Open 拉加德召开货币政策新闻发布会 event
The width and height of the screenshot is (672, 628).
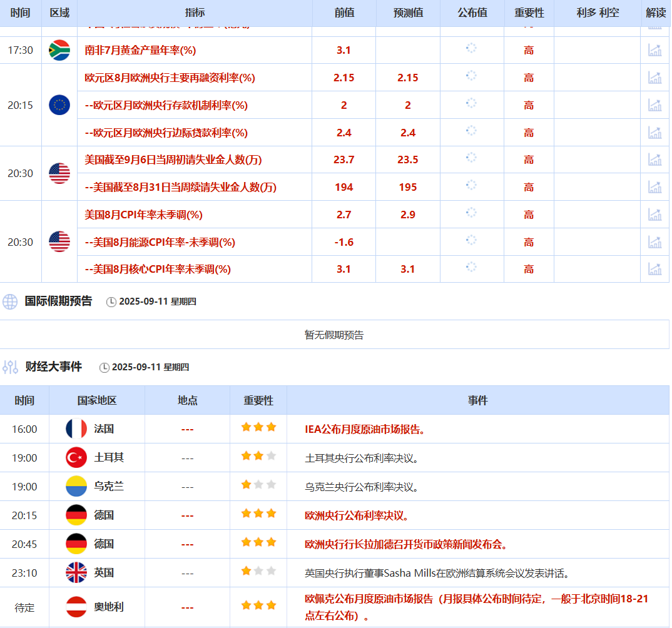click(406, 544)
